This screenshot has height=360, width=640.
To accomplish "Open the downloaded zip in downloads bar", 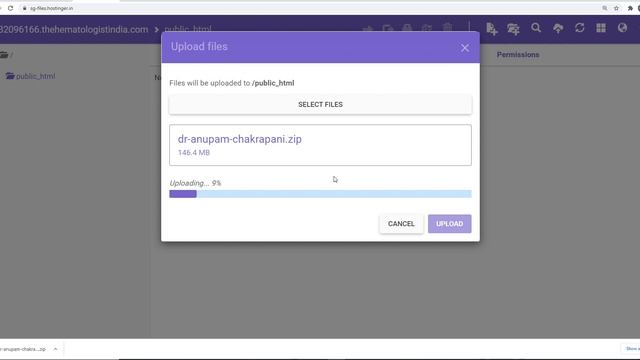I will tap(23, 349).
